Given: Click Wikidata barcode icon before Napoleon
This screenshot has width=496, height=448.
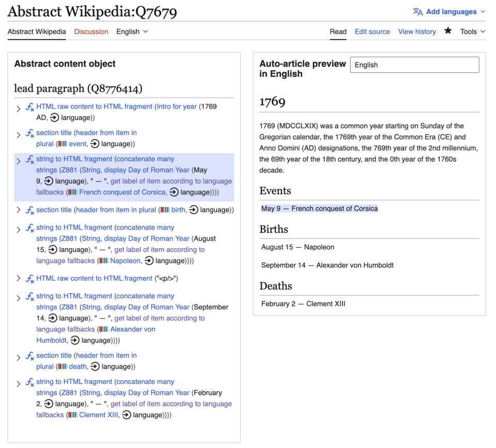Looking at the screenshot, I should 103,261.
